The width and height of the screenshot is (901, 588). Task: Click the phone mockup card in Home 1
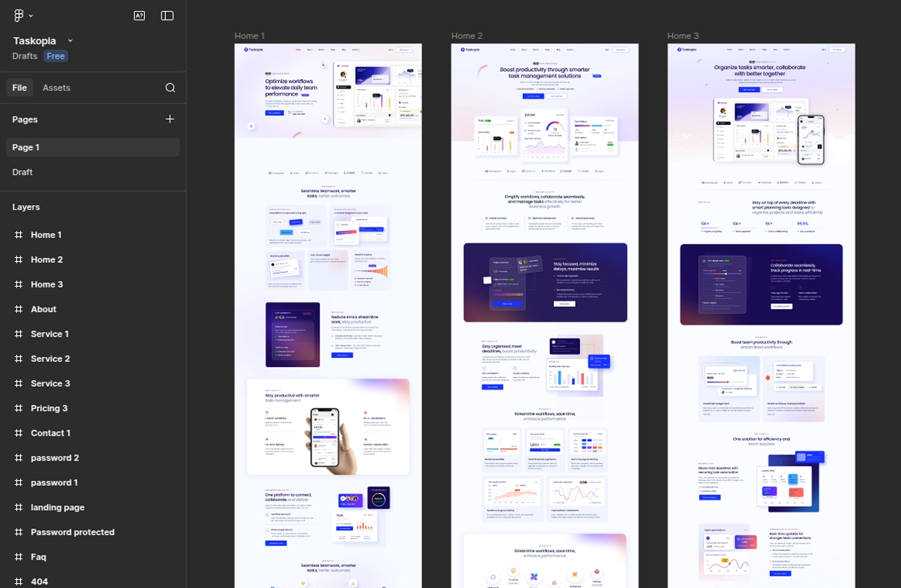pyautogui.click(x=328, y=427)
